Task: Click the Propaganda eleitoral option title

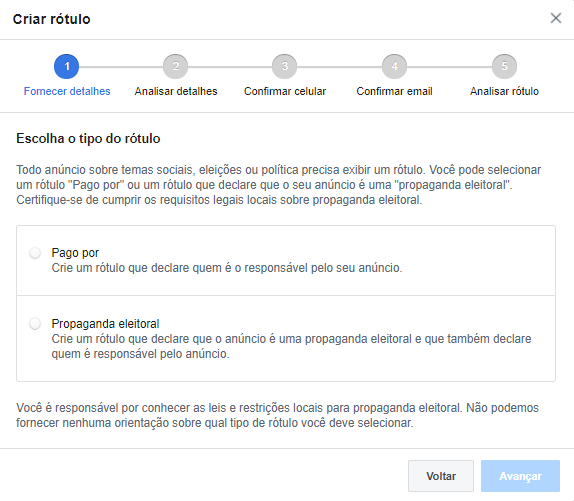Action: pos(105,324)
